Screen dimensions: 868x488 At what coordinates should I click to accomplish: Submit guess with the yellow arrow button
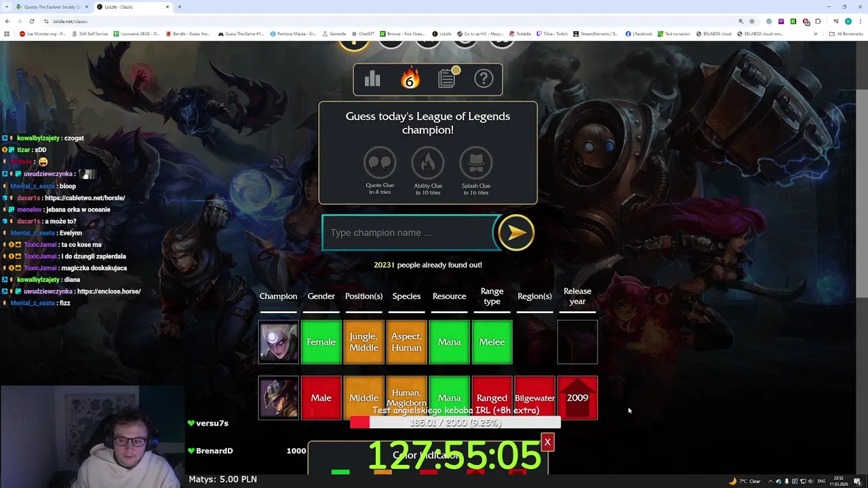516,232
